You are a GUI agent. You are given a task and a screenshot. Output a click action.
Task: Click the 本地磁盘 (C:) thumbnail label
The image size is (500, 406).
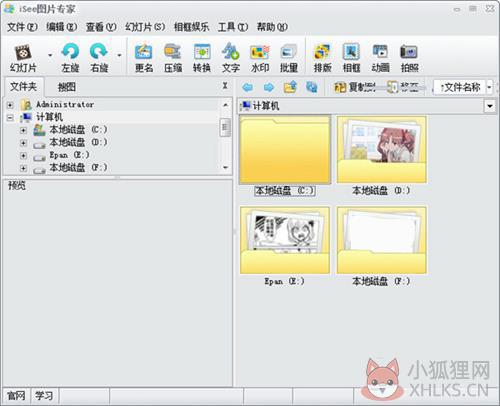point(285,191)
